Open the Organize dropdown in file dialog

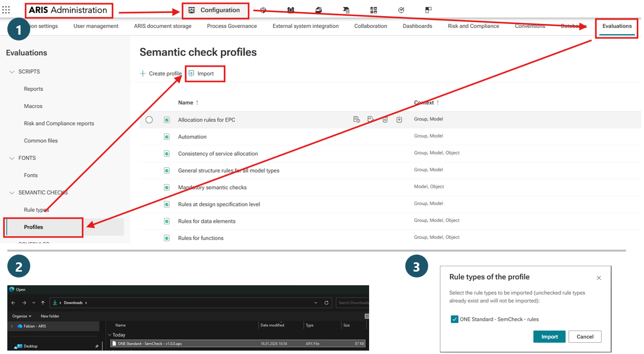(x=21, y=316)
